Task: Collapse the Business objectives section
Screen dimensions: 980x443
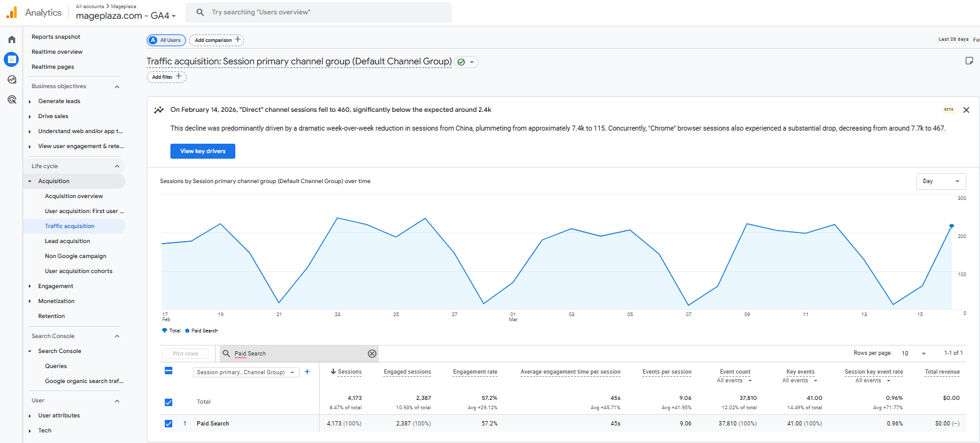Action: pos(117,86)
